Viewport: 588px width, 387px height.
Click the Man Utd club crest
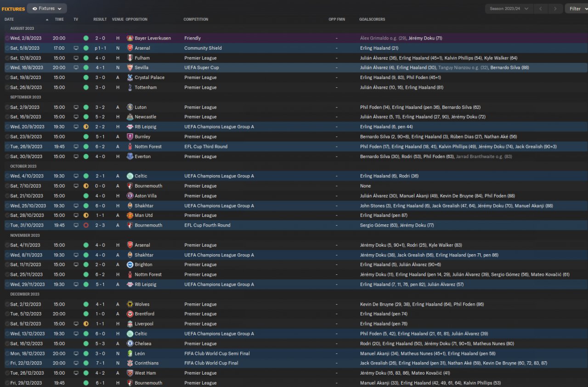tap(130, 215)
